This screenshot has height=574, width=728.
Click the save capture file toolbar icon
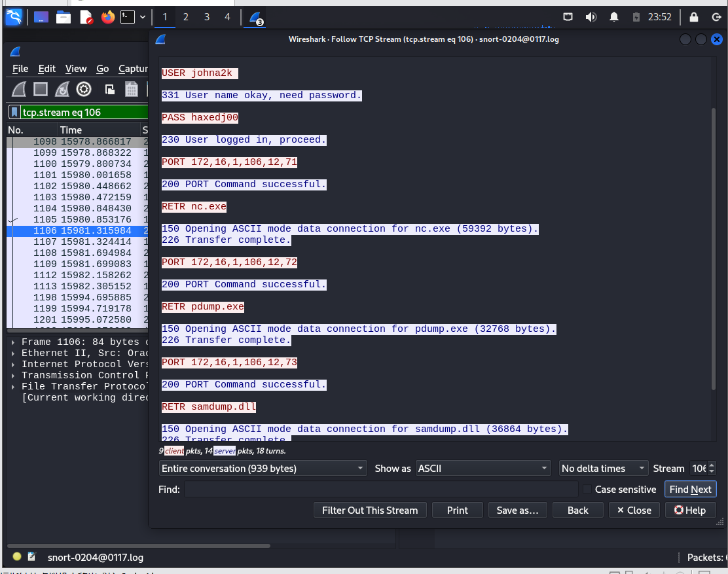pyautogui.click(x=132, y=89)
